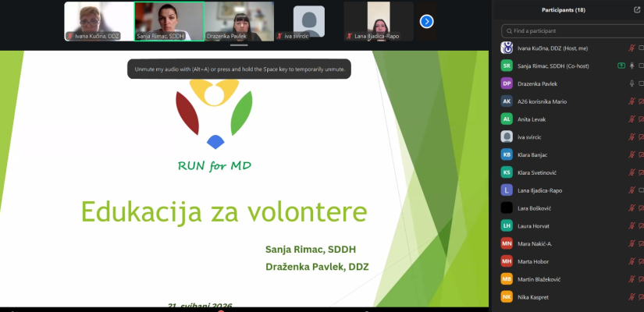
Task: Click the L avatar of Lana Iljadica-Rapo
Action: pyautogui.click(x=507, y=190)
